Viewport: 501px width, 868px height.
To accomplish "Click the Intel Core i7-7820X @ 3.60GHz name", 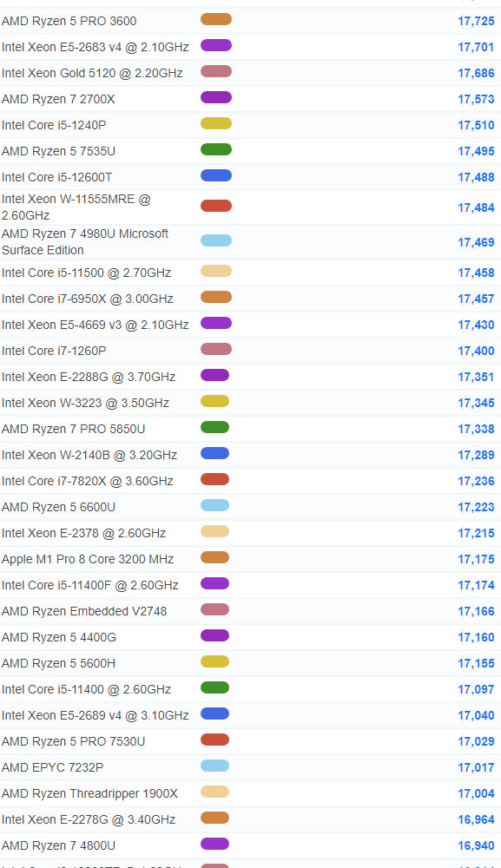I will [88, 481].
